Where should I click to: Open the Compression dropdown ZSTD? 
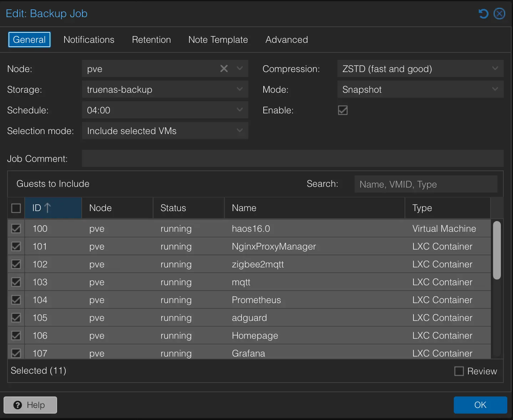click(420, 68)
